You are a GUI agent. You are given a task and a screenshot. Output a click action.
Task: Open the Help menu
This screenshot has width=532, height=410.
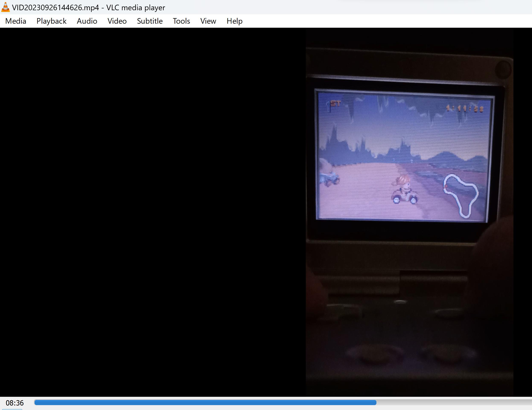point(234,21)
